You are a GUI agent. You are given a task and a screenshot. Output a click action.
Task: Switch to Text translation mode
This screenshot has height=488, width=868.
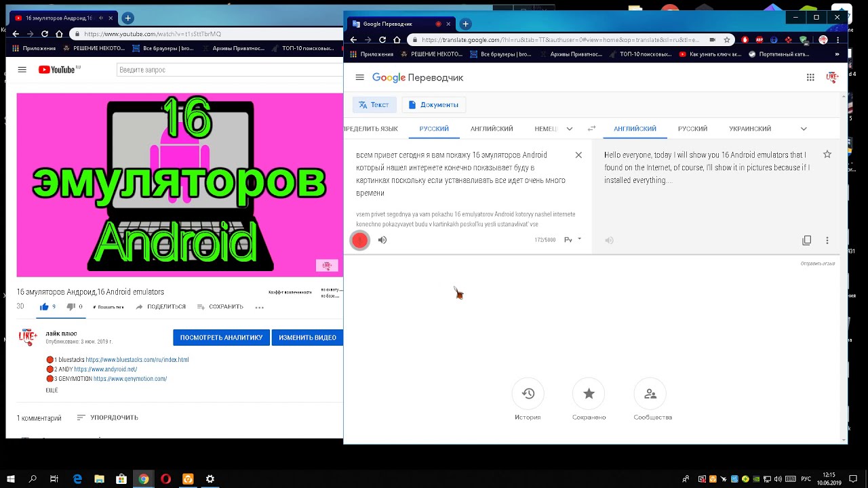tap(374, 104)
